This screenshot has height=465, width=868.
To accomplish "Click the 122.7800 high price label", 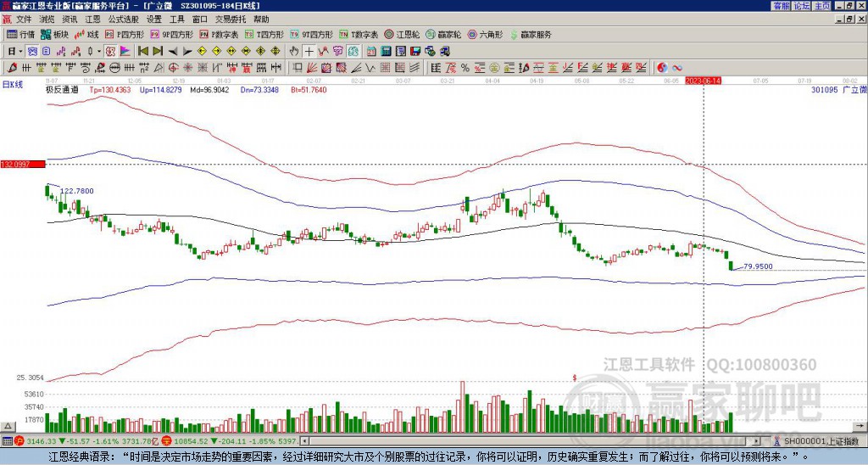I will pyautogui.click(x=77, y=191).
